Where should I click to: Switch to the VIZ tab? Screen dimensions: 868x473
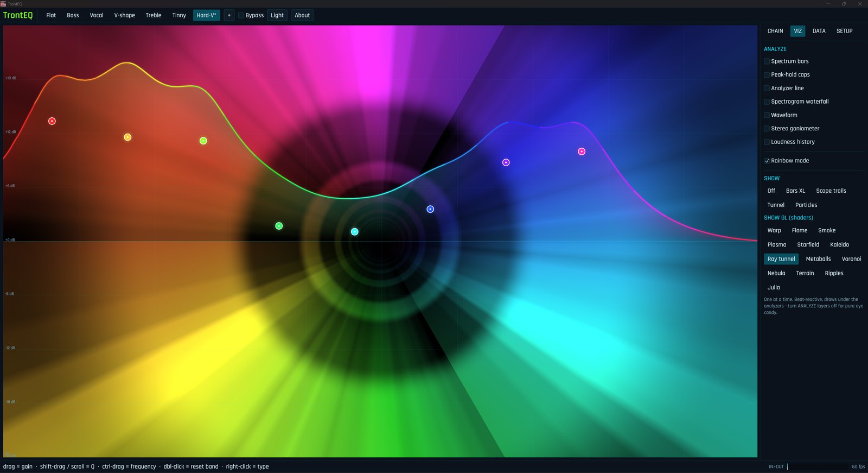[797, 31]
